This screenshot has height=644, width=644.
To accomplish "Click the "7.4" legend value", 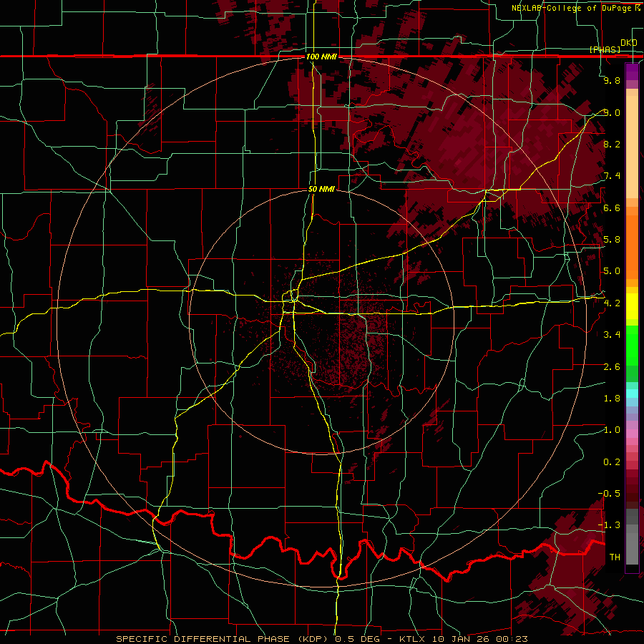I will pos(612,176).
